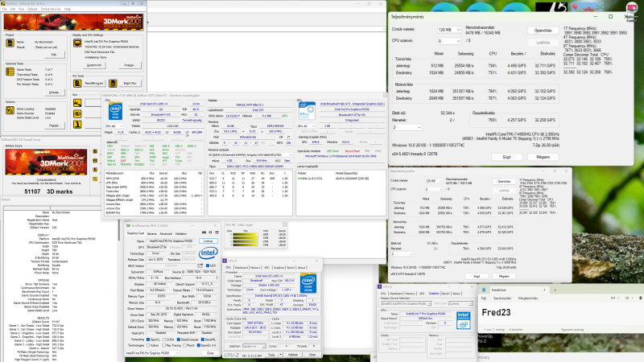Toggle PhysX checkbox in GPU-Z

(185, 346)
